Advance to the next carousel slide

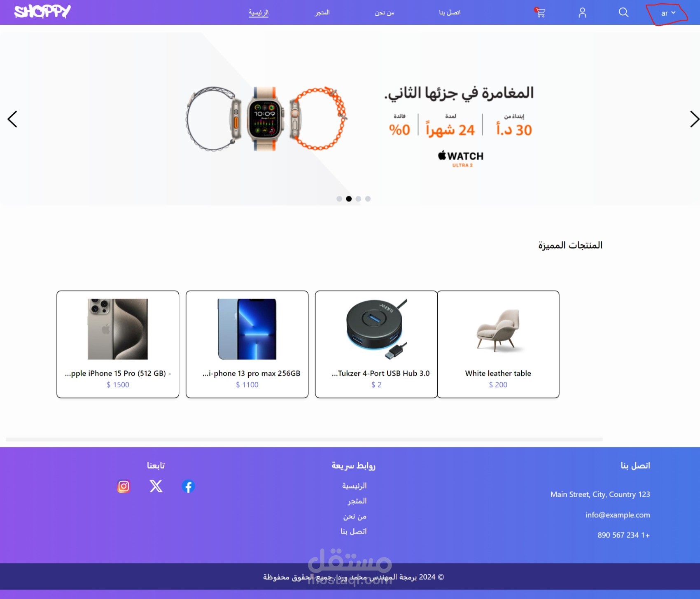click(x=694, y=119)
